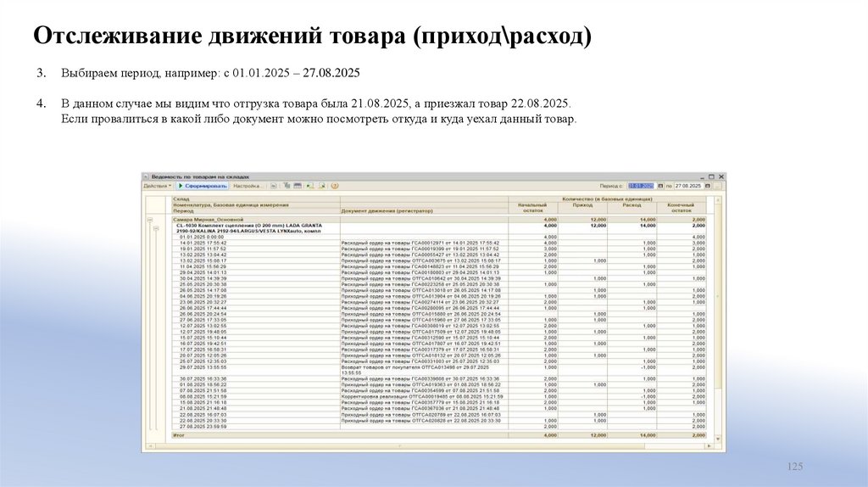
Task: Select period row 22.08.2025 20:33:30
Action: pos(440,421)
